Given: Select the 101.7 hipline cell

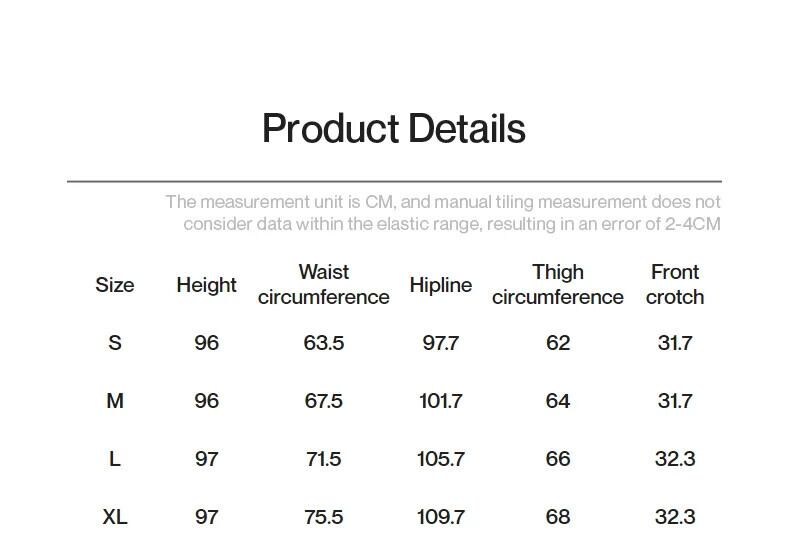Looking at the screenshot, I should click(440, 401).
